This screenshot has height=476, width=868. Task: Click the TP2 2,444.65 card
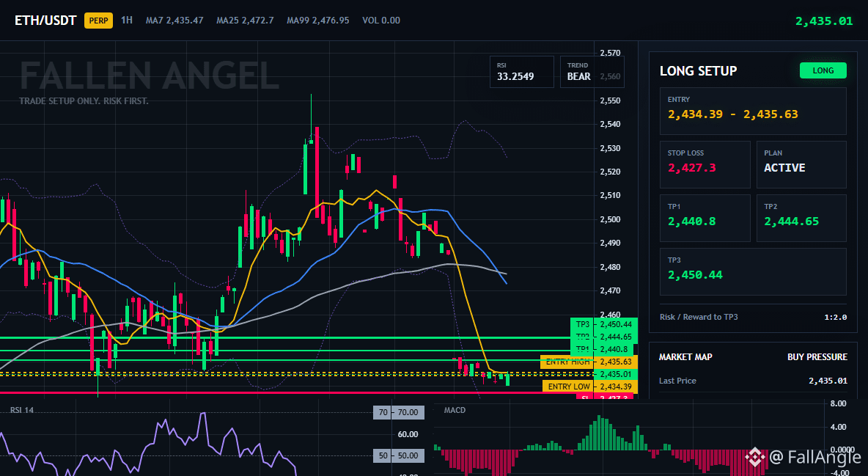tap(801, 218)
